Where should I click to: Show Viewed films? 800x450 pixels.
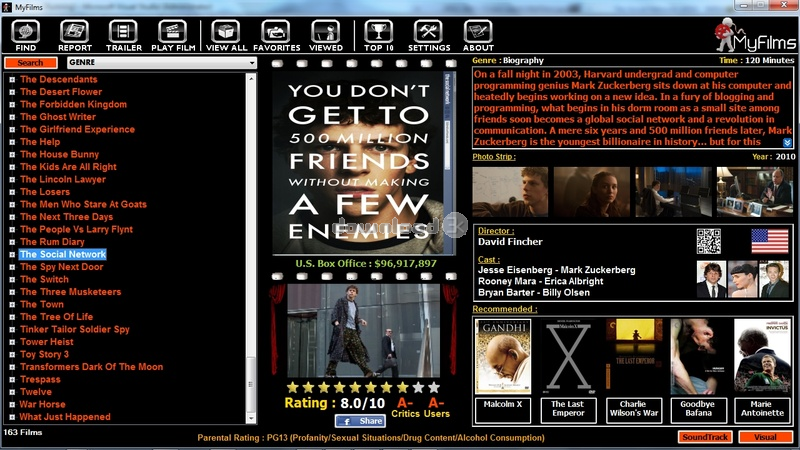pyautogui.click(x=326, y=36)
